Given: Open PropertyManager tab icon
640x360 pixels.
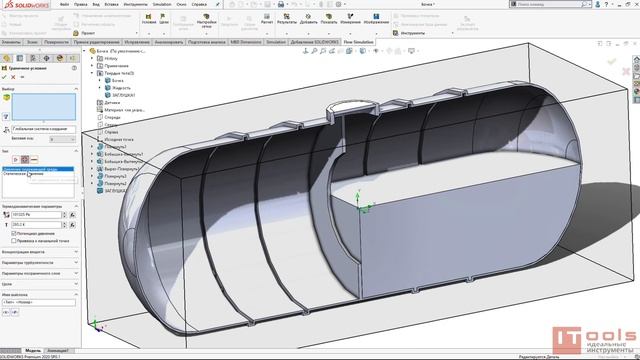Looking at the screenshot, I should [20, 58].
